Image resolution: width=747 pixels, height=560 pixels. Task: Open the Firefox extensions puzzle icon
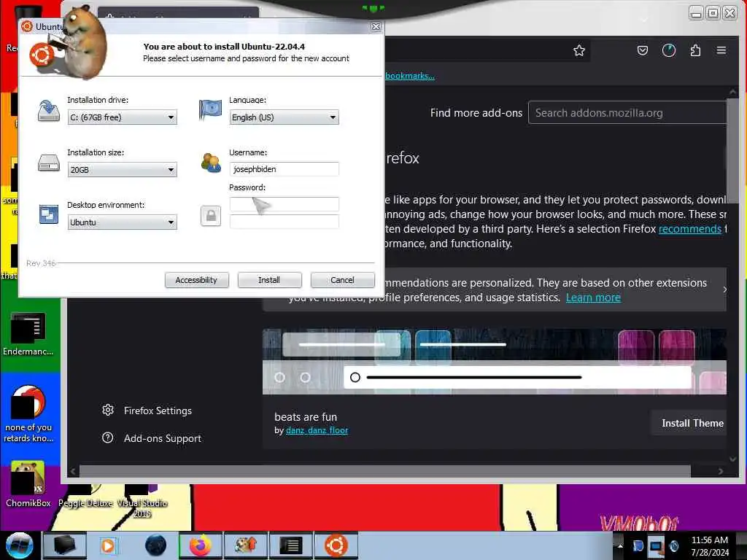pos(695,50)
